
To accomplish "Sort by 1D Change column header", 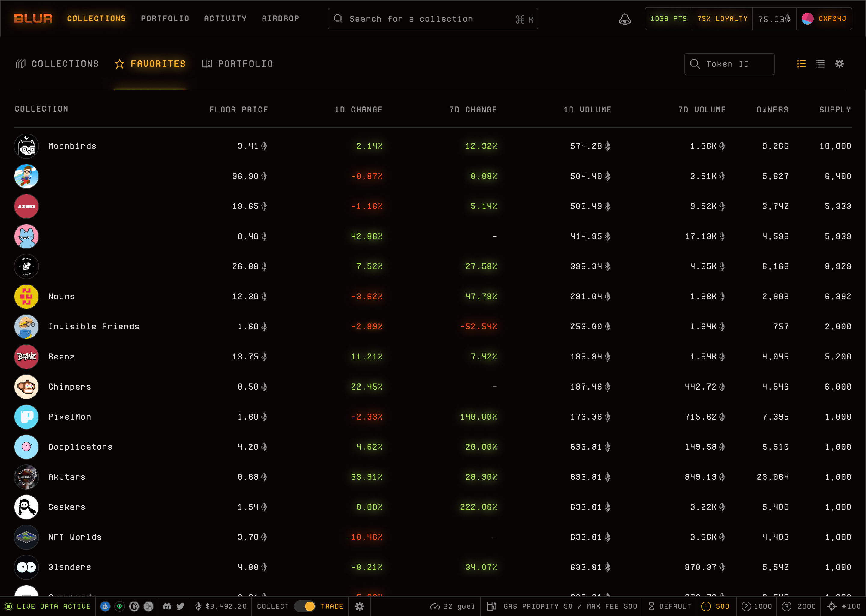I will tap(358, 109).
